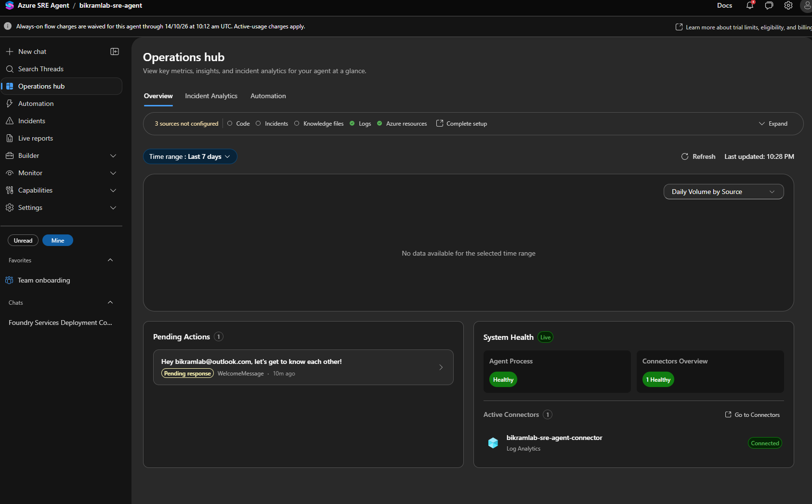Collapse the Favorites section

tap(110, 260)
